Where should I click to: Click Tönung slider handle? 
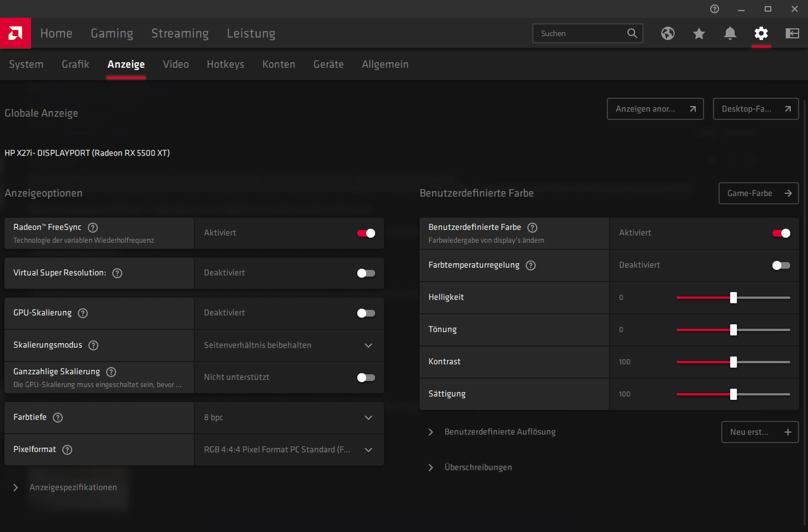click(734, 330)
